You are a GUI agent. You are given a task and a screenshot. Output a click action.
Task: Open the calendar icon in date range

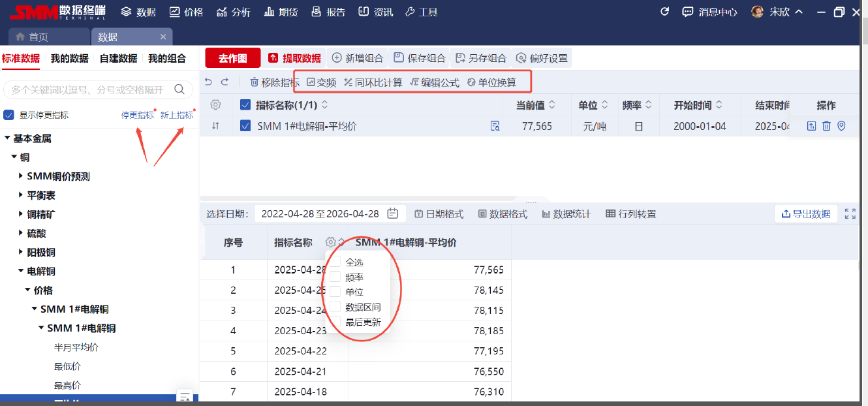(392, 213)
